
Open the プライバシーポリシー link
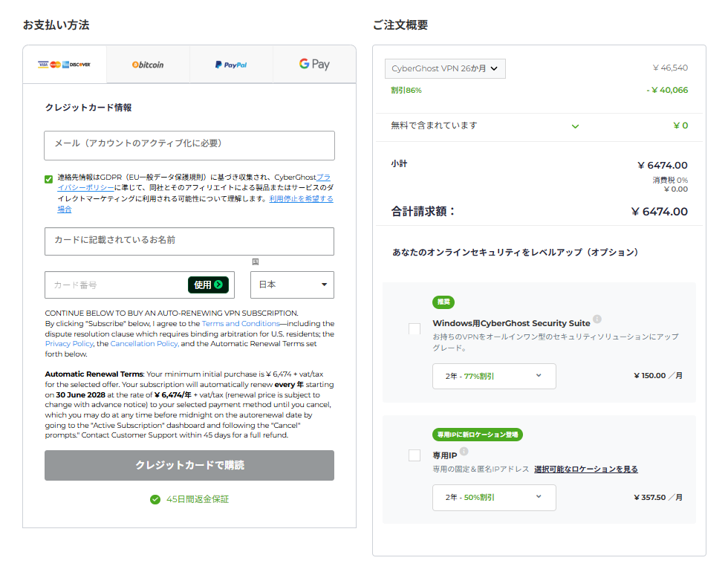[x=193, y=182]
